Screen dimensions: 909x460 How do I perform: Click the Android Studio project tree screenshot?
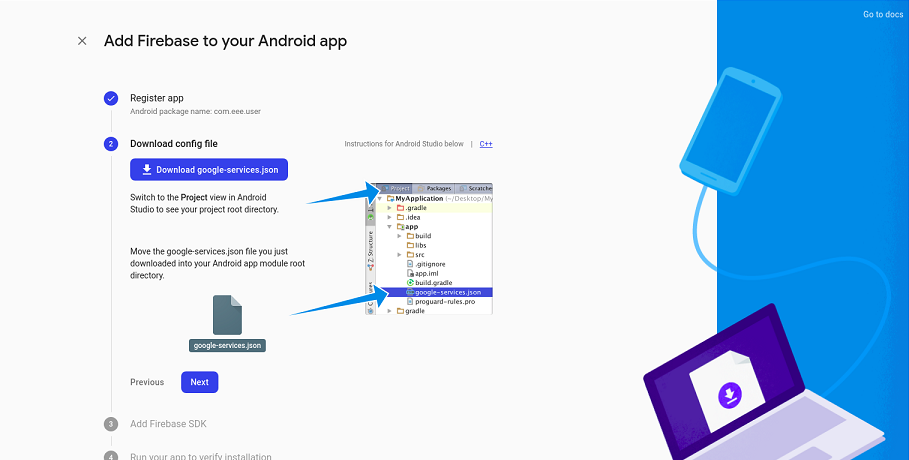(429, 248)
